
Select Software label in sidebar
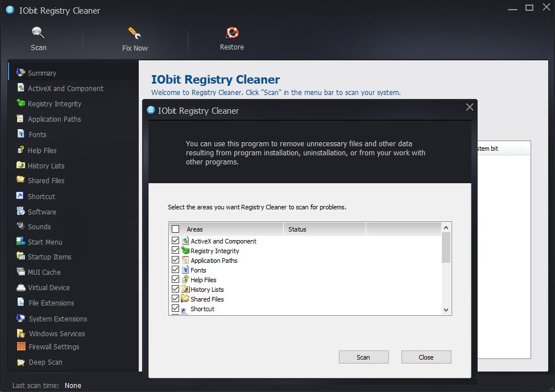[x=42, y=212]
